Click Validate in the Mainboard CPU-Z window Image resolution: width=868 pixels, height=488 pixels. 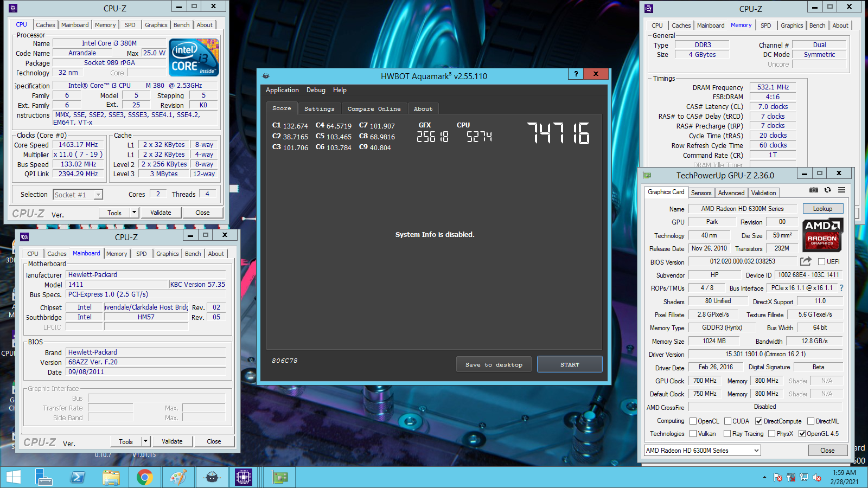click(172, 441)
